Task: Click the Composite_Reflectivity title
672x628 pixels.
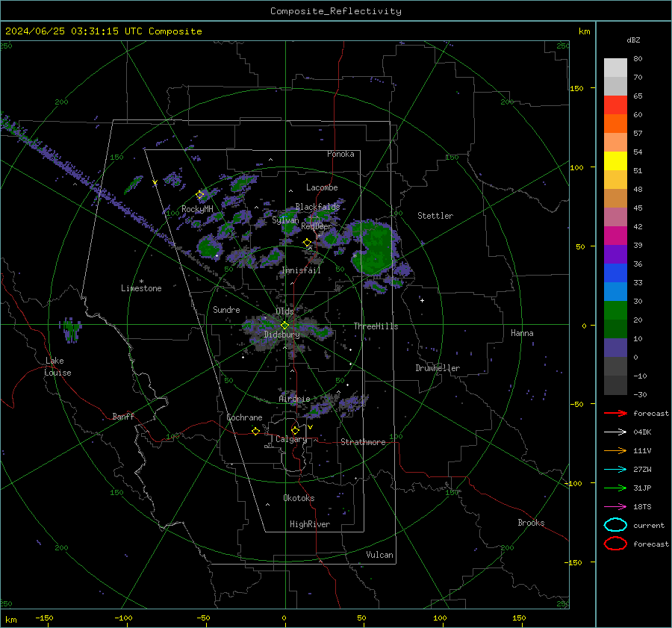Action: tap(336, 11)
